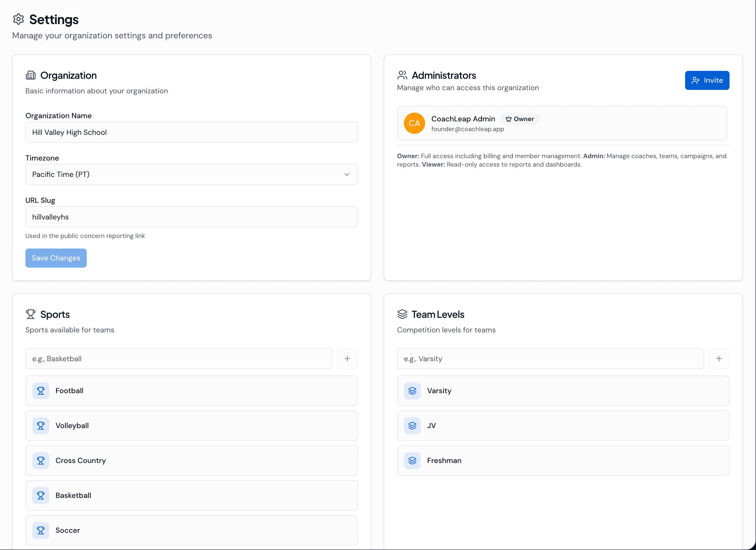Click the crown icon on Owner badge
Image resolution: width=756 pixels, height=550 pixels.
tap(509, 119)
